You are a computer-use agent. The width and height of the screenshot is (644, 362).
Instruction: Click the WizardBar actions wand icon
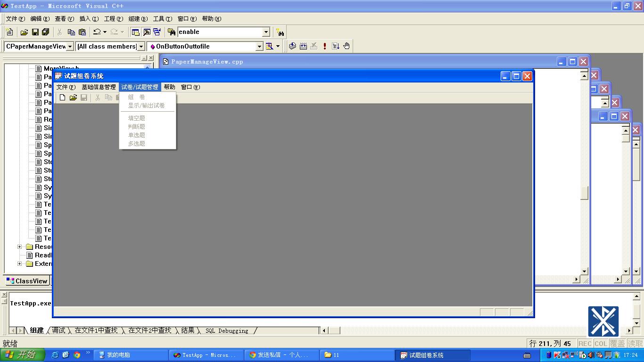(x=270, y=46)
